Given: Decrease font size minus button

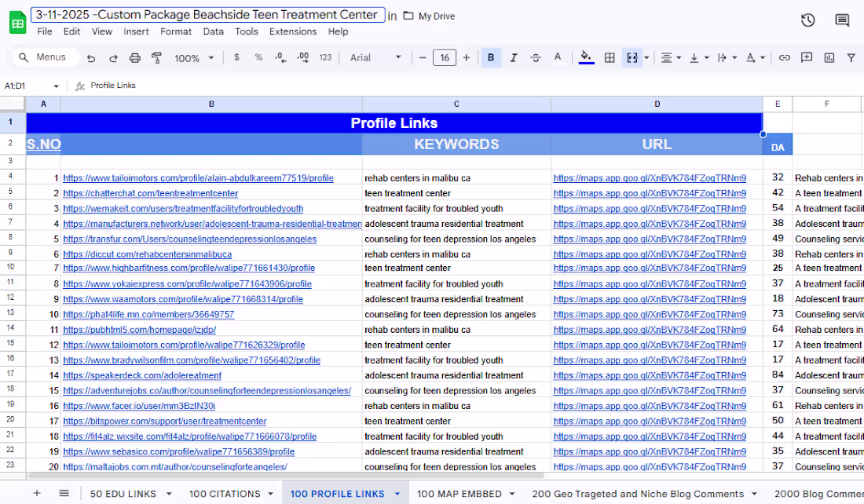Looking at the screenshot, I should (x=423, y=57).
